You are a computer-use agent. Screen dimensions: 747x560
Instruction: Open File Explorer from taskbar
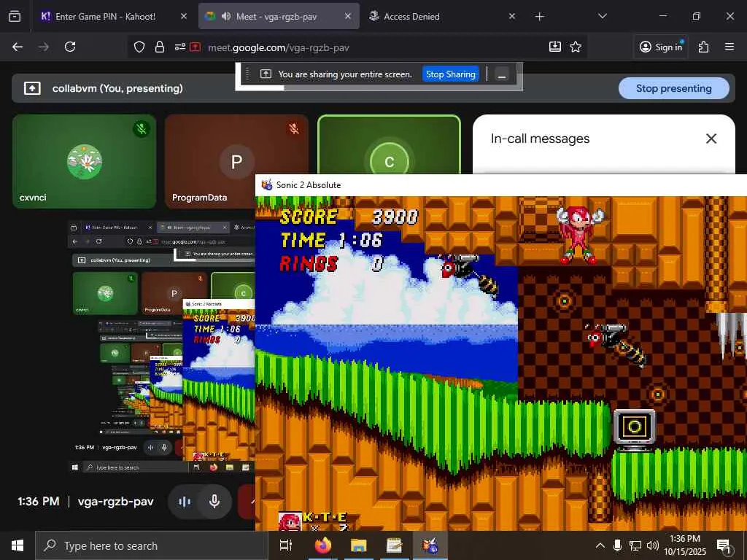358,545
